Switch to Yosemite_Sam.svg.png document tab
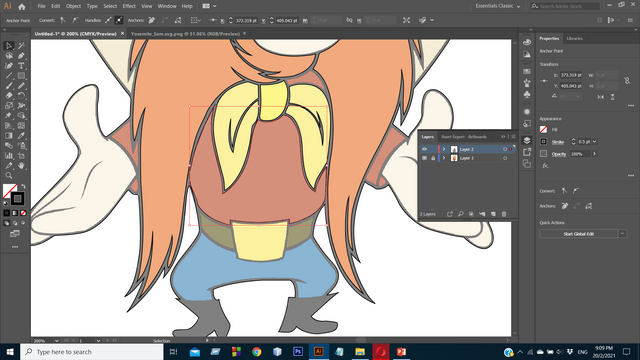 click(x=185, y=34)
